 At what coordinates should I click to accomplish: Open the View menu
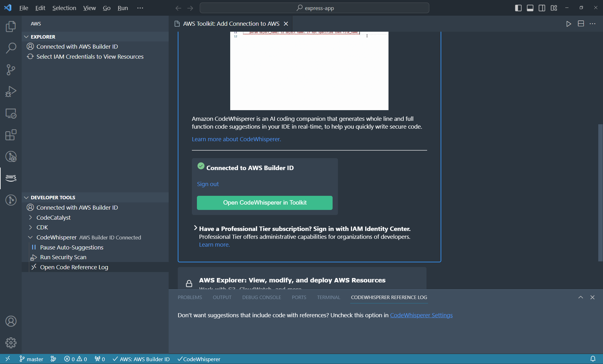89,8
